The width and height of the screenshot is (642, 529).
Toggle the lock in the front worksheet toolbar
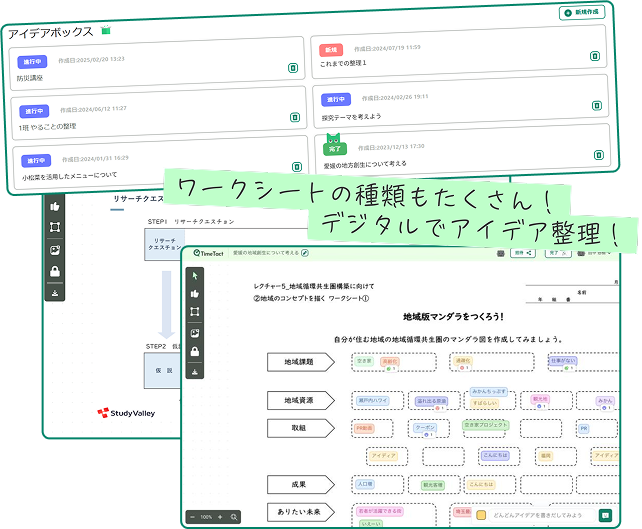[x=195, y=352]
